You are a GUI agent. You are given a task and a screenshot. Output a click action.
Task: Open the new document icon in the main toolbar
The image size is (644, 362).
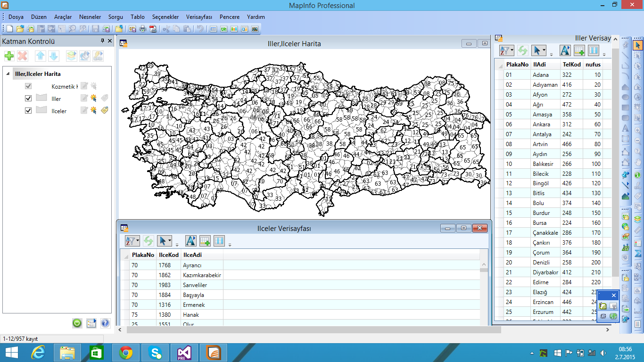[x=9, y=29]
